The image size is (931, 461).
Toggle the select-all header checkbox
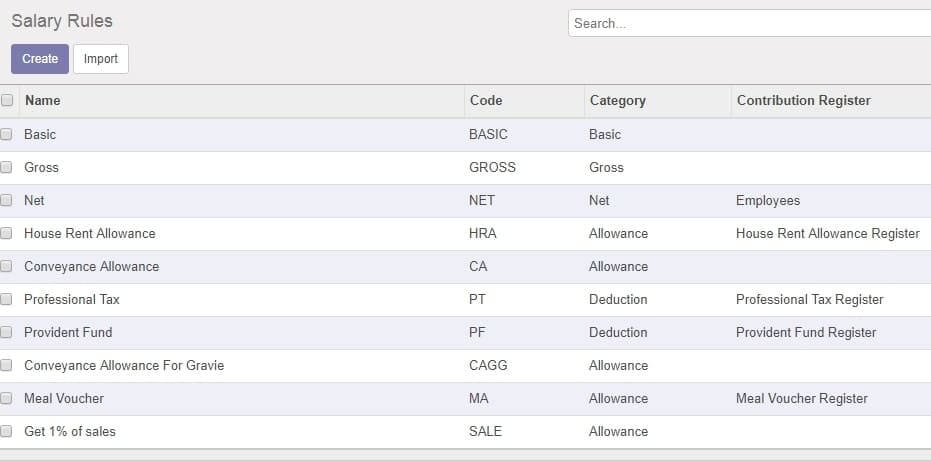tap(7, 100)
